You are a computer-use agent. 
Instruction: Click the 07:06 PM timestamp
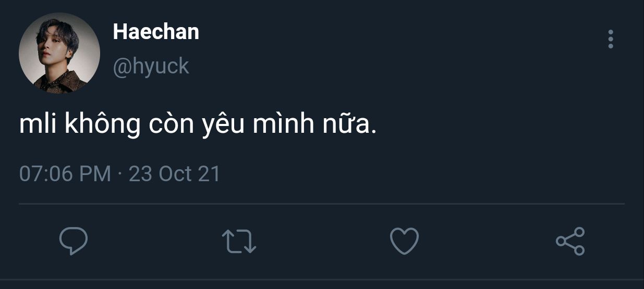coord(65,173)
